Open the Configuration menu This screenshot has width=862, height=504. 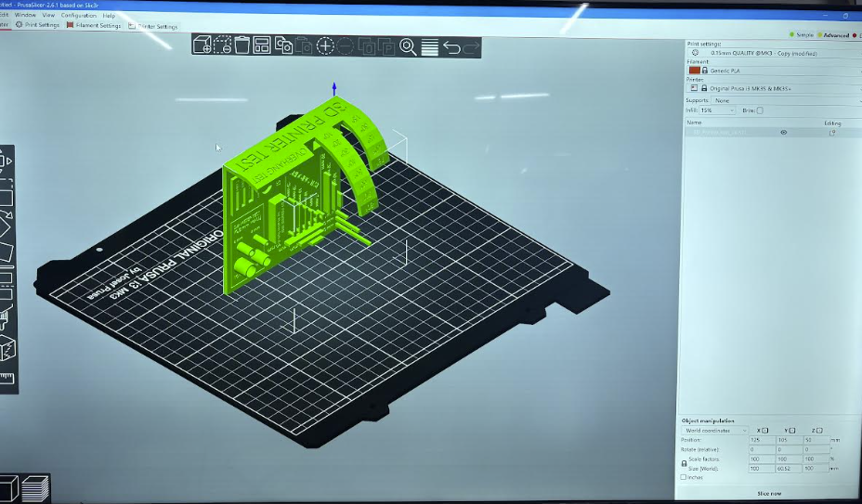79,16
